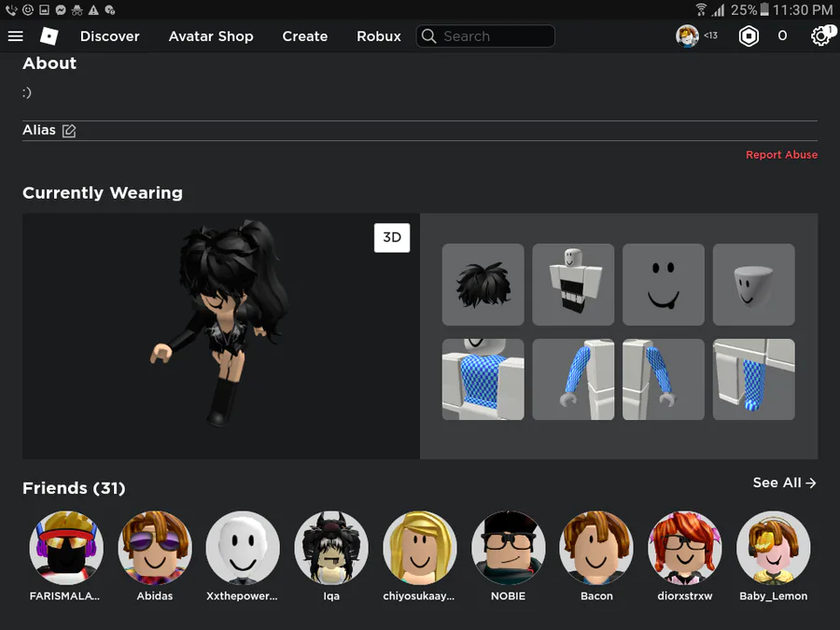Open friend Baby_Lemon avatar
The image size is (840, 630).
coord(774,548)
